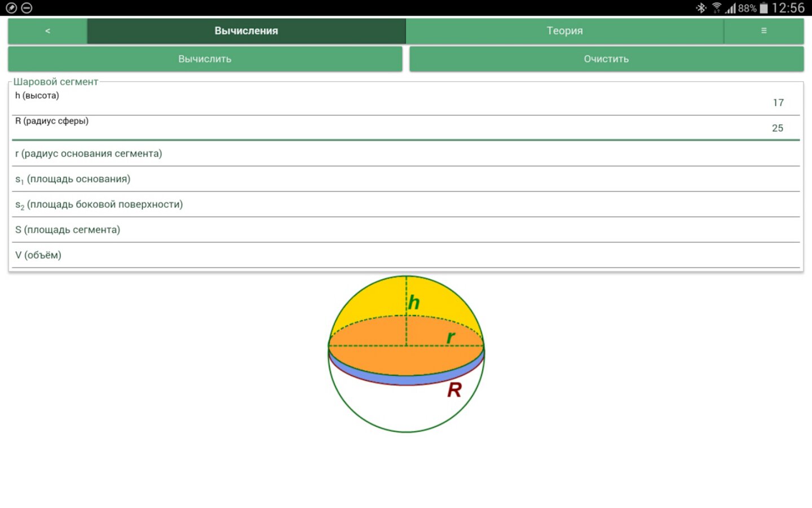
Task: Tap the battery status icon
Action: [764, 8]
